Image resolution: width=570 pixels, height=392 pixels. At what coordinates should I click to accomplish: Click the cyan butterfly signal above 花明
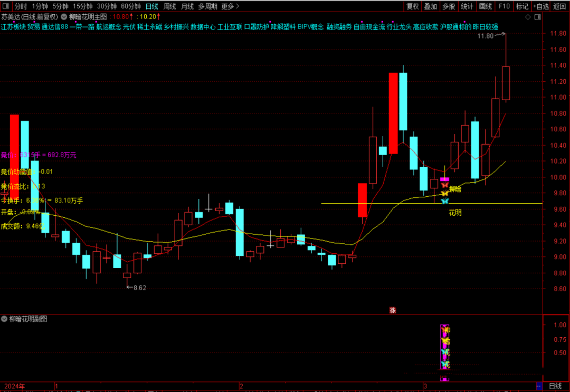(x=444, y=201)
